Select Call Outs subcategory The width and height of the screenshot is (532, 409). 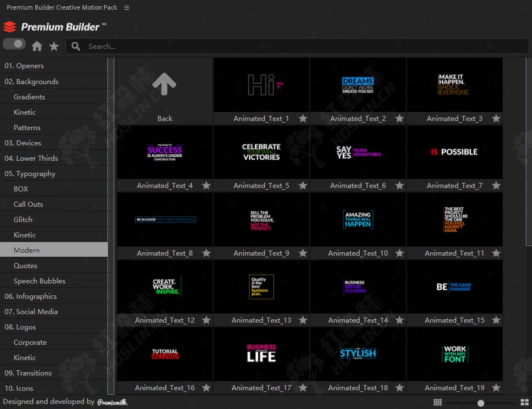tap(54, 204)
